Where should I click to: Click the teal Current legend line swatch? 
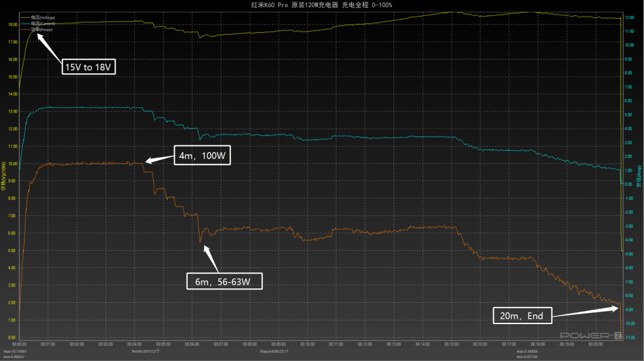[25, 24]
